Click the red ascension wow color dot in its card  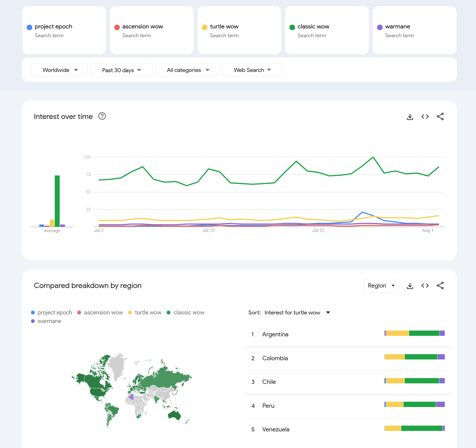(x=117, y=27)
